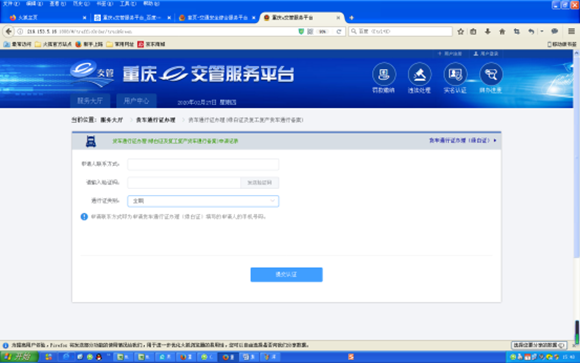Switch to the third browser tab
580x363 pixels.
point(217,17)
